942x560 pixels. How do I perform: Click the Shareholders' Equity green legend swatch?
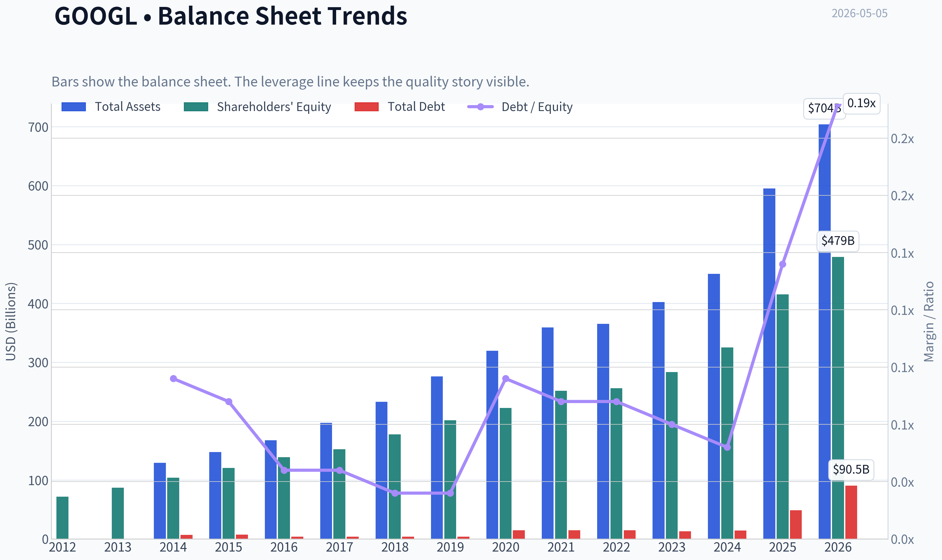(x=196, y=107)
